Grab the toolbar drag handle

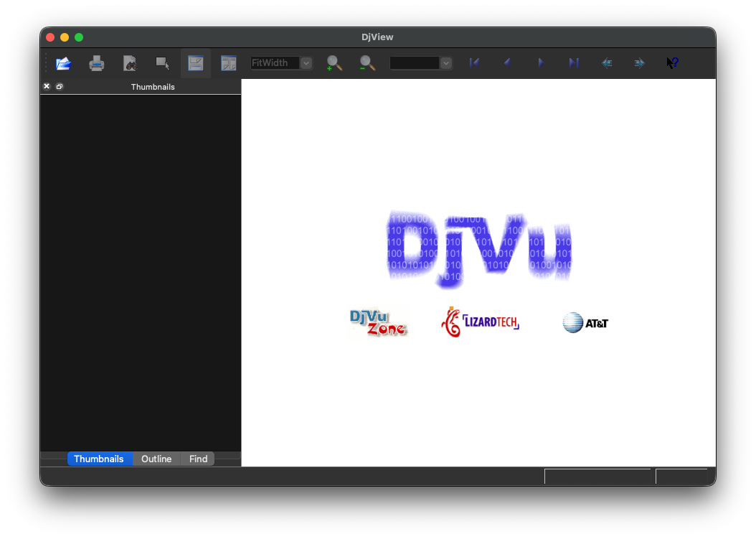click(46, 63)
